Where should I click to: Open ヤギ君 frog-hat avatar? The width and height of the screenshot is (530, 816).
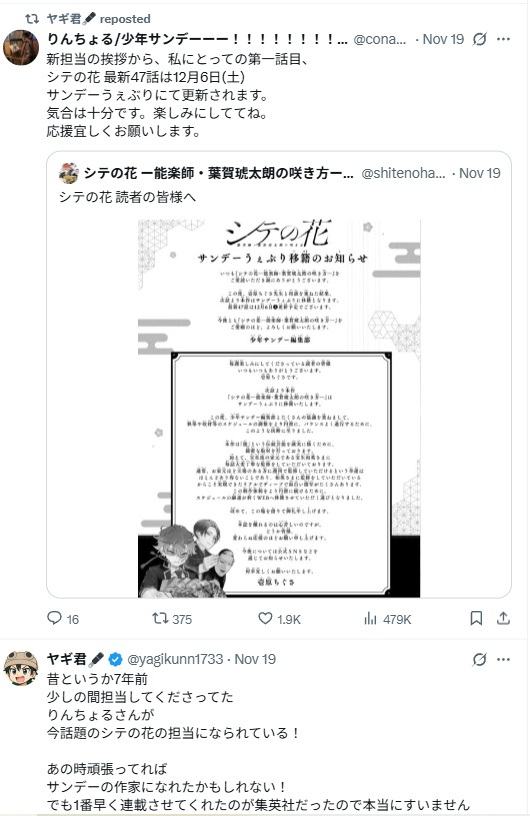pyautogui.click(x=21, y=668)
